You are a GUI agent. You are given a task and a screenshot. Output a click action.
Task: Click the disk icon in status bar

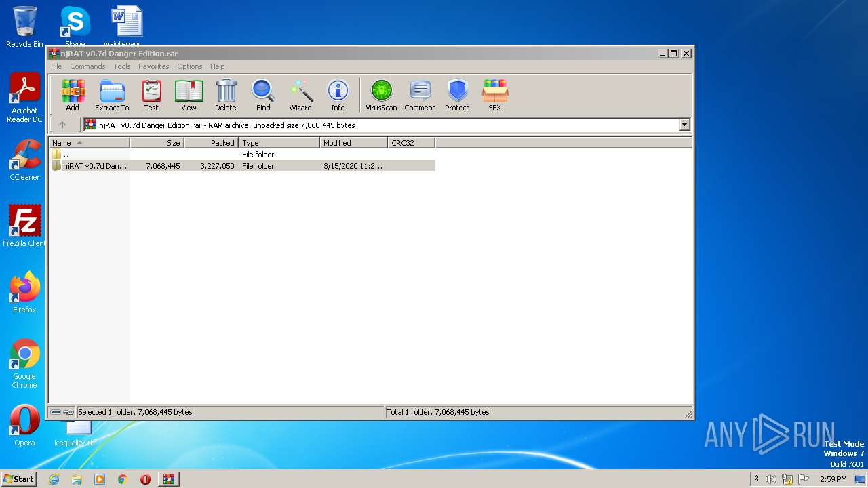(56, 412)
